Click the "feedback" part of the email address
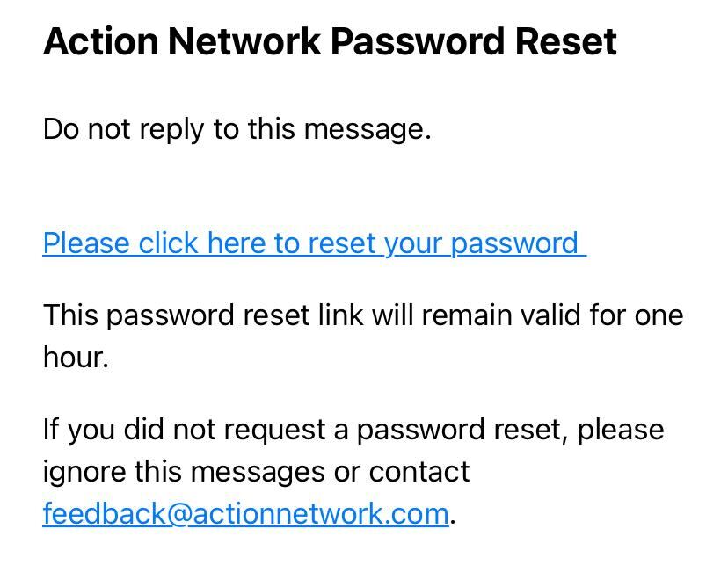728x587 pixels. pyautogui.click(x=104, y=514)
